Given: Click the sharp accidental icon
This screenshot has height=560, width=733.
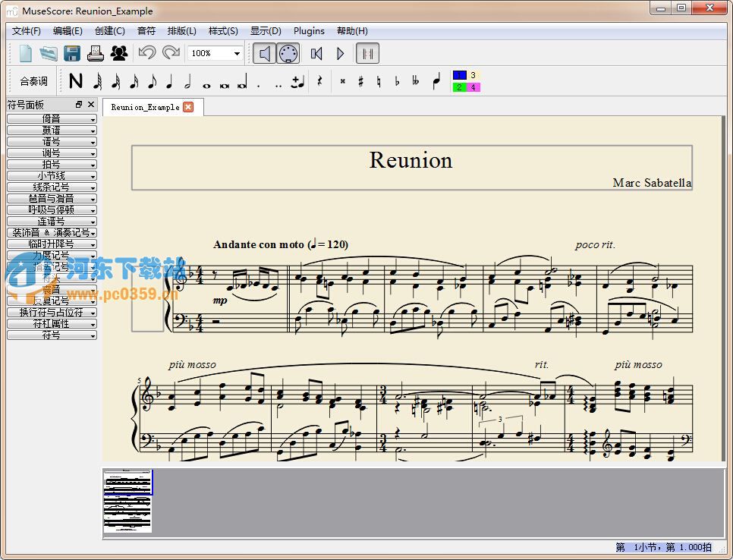Looking at the screenshot, I should [360, 81].
